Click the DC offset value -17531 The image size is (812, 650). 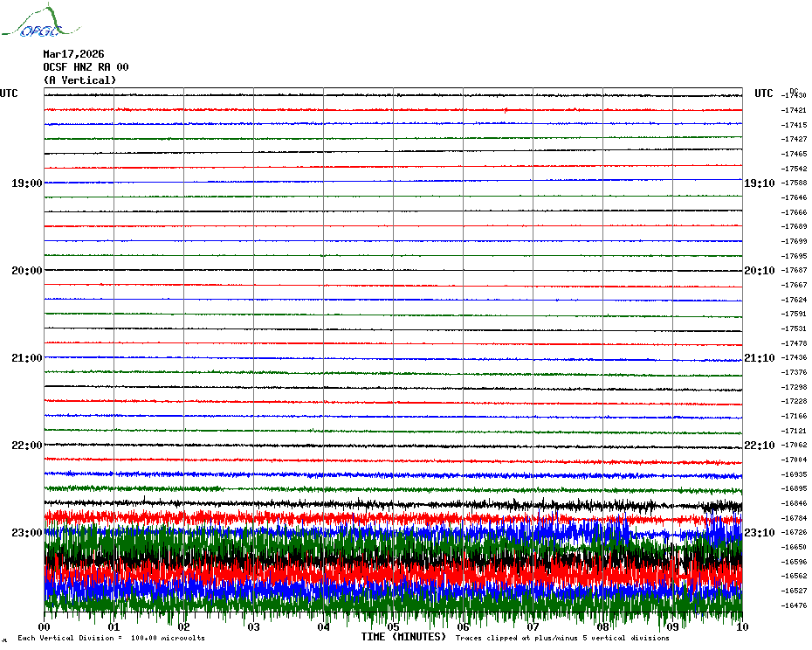coord(794,328)
